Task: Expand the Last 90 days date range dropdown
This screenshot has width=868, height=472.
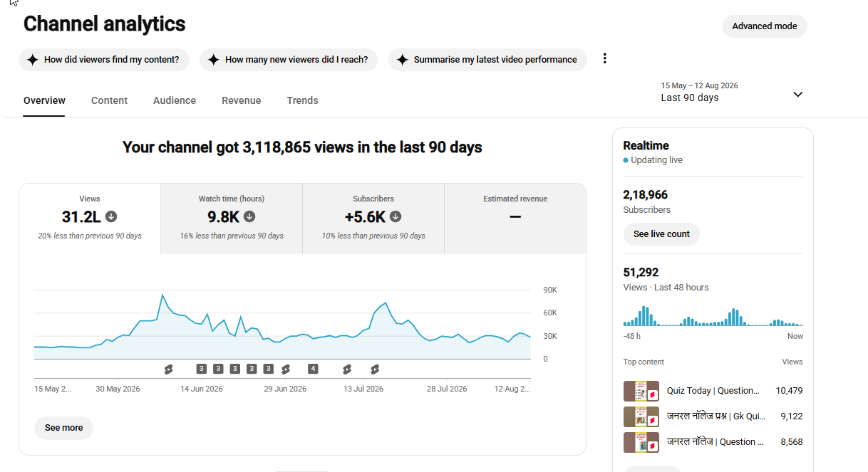Action: (732, 93)
